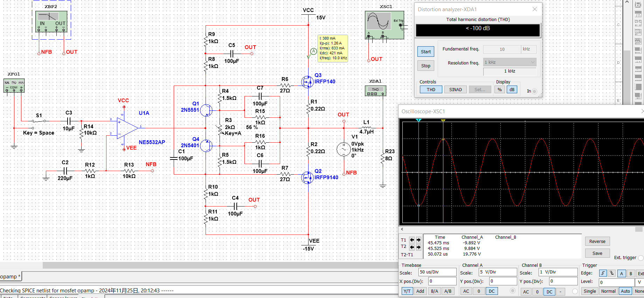Viewport: 644px width, 298px height.
Task: Open the fundamental frequency kHz unit selector
Action: [528, 49]
